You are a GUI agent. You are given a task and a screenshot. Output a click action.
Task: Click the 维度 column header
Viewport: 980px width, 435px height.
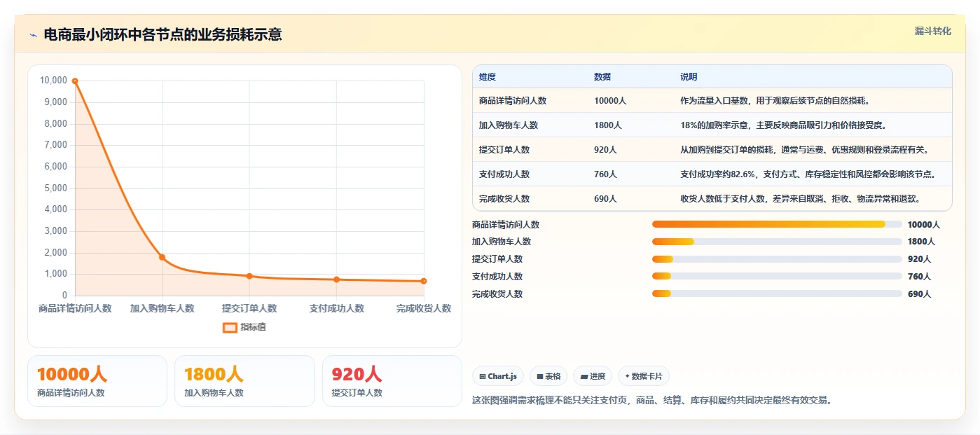(488, 77)
